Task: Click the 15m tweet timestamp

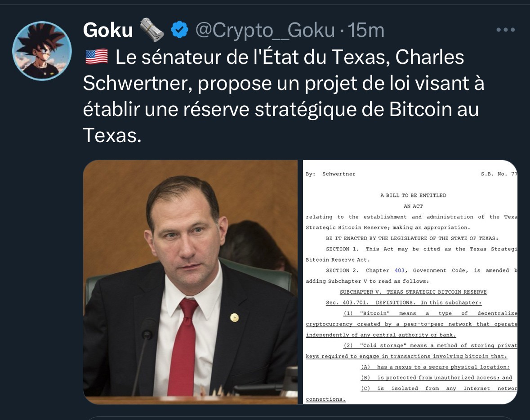Action: tap(366, 31)
